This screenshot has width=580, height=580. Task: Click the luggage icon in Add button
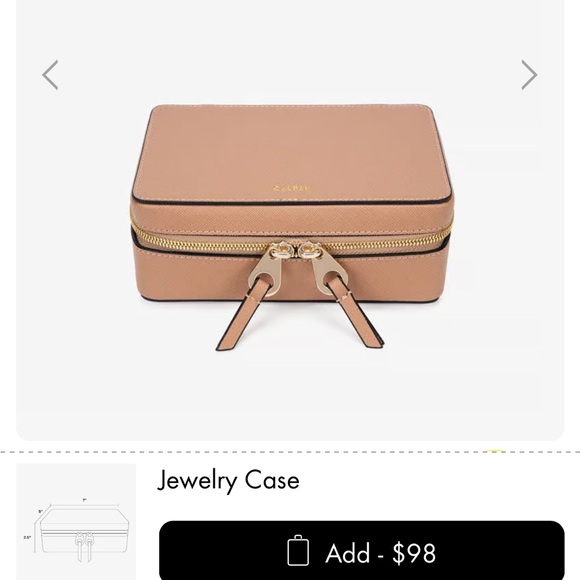tap(298, 550)
